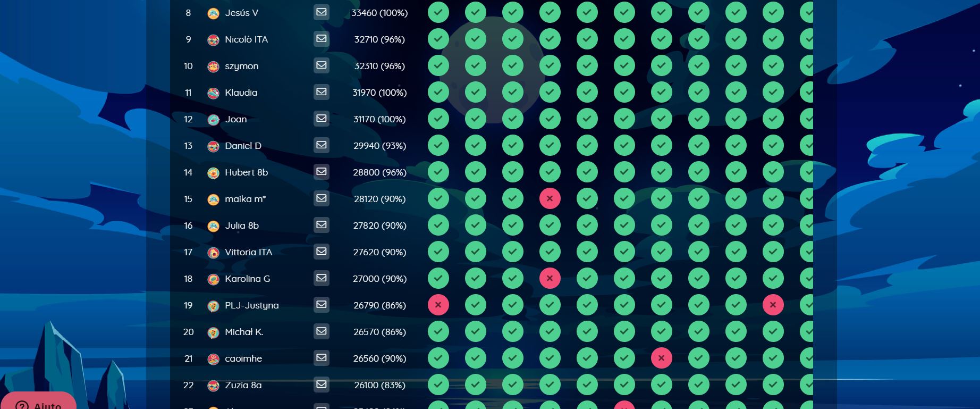Click the envelope icon for caoimhe
The image size is (980, 409).
321,358
